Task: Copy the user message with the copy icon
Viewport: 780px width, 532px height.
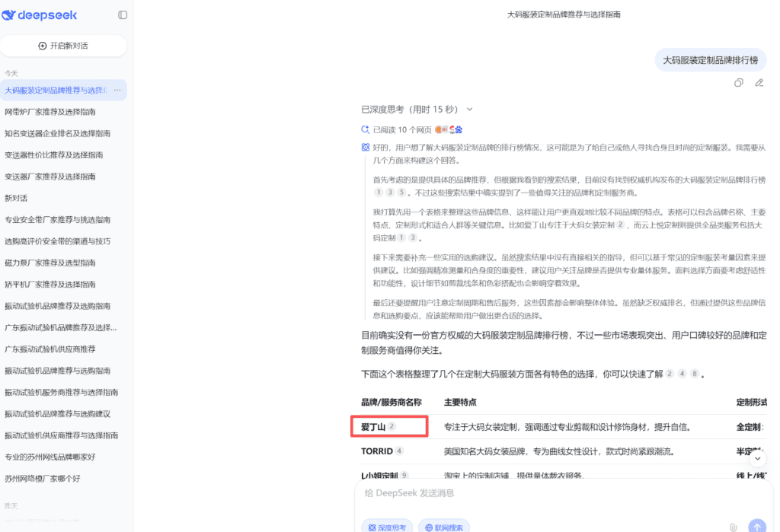Action: pyautogui.click(x=738, y=83)
